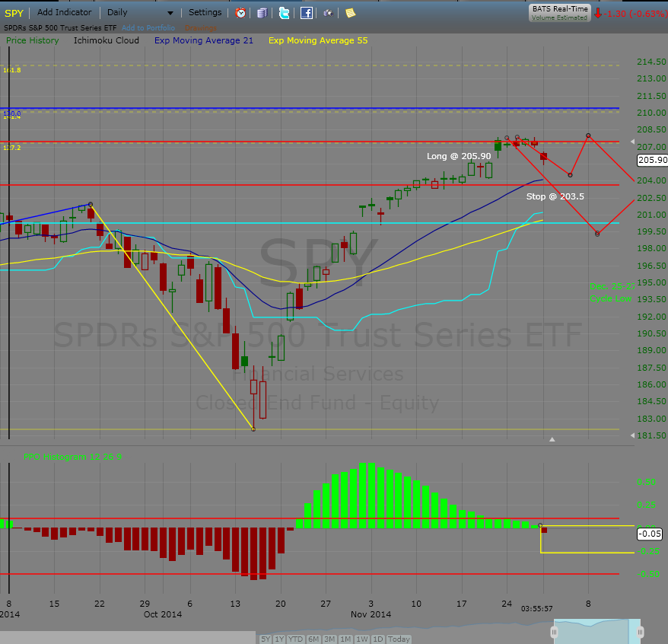Click the red projection anchor near 204.50
668x644 pixels.
(571, 175)
